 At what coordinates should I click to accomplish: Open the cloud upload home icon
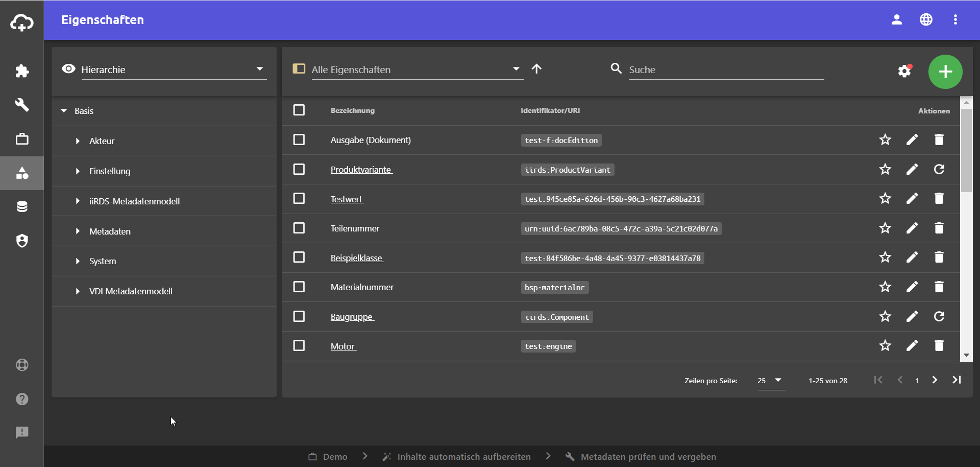pyautogui.click(x=22, y=22)
